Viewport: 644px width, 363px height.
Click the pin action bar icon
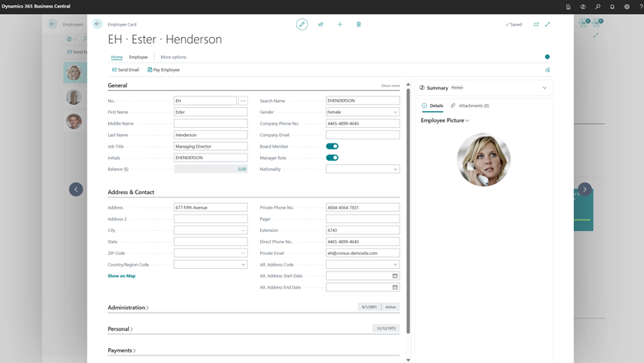click(x=547, y=70)
